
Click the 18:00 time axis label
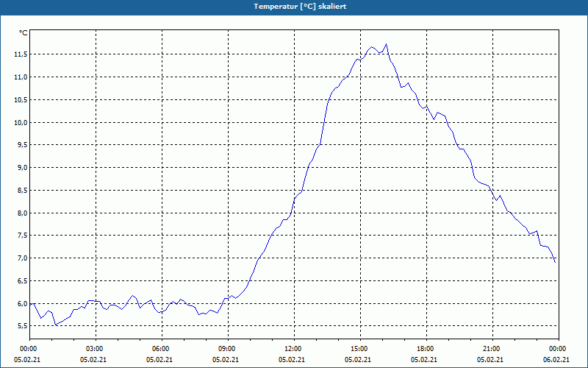(426, 349)
